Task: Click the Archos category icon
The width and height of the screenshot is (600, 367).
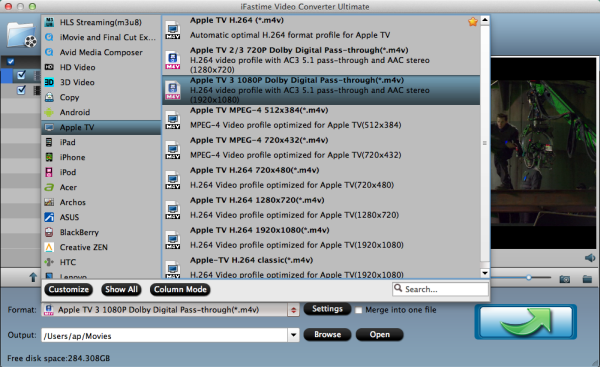Action: coord(49,202)
